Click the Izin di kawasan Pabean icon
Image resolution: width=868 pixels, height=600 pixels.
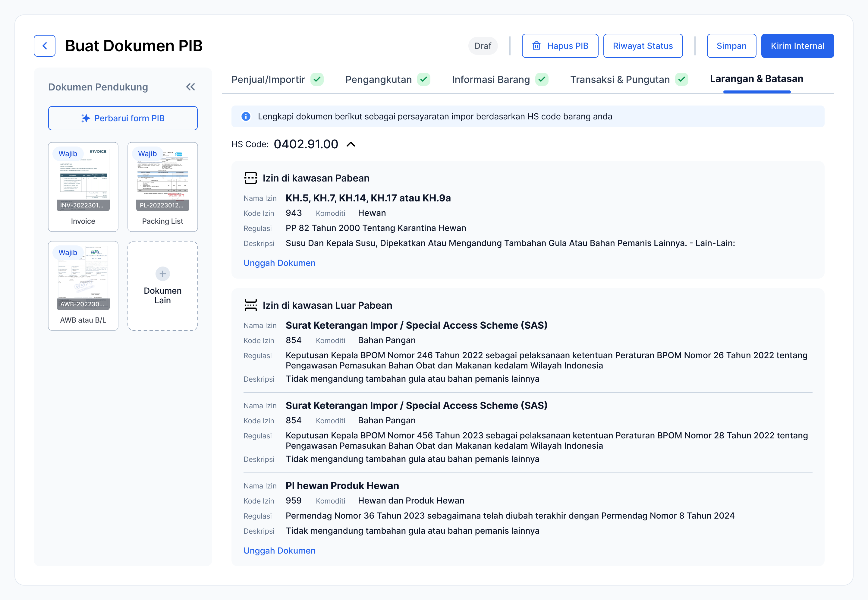[x=250, y=178]
